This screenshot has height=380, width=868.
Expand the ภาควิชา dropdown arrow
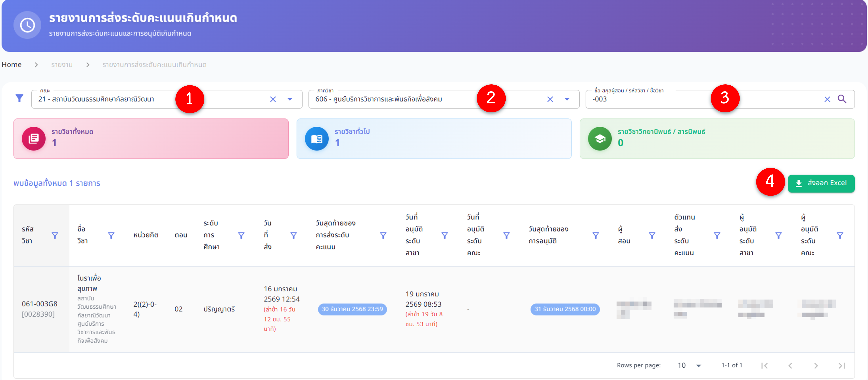pyautogui.click(x=567, y=99)
